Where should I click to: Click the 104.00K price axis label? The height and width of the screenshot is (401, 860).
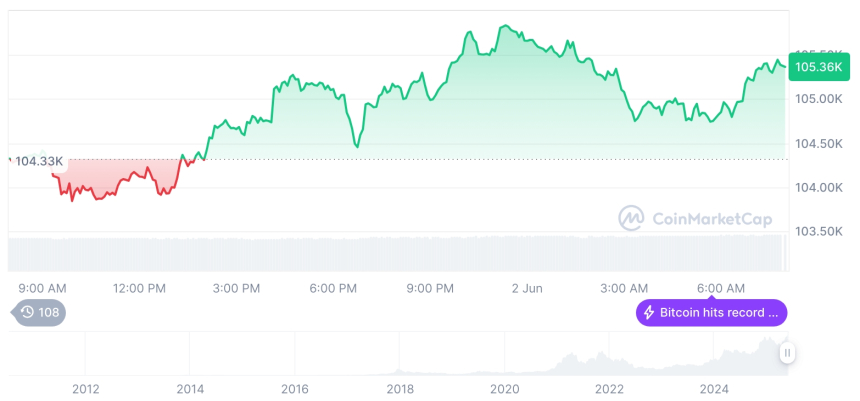point(820,188)
